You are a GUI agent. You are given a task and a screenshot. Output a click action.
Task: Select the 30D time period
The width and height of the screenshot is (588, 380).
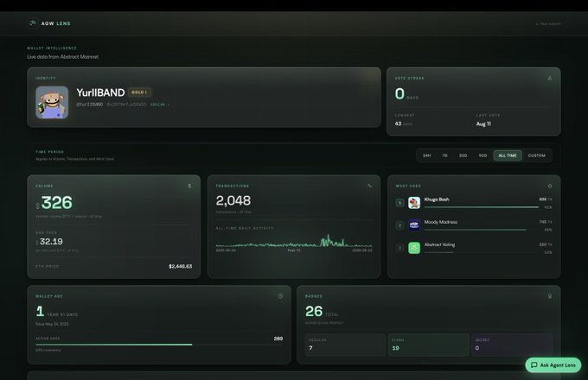[x=463, y=155]
